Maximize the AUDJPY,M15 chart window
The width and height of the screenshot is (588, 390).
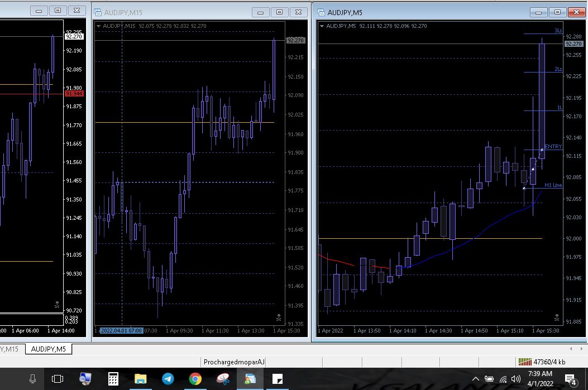click(x=279, y=12)
